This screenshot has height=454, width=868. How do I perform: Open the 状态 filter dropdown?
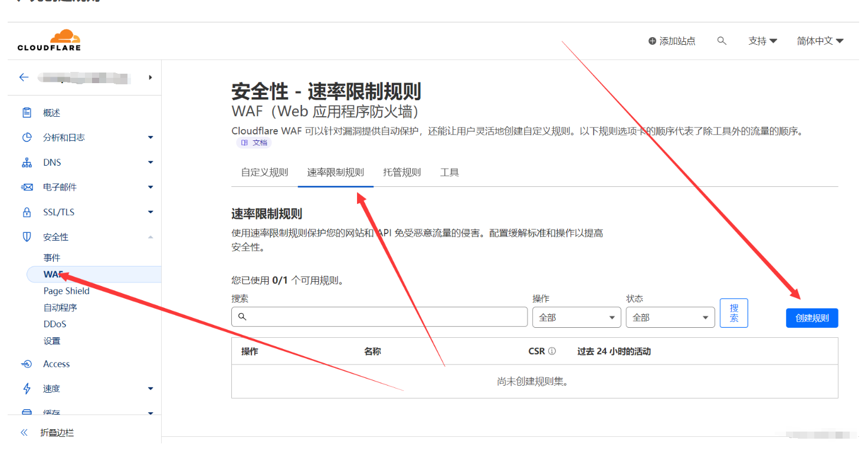pos(670,317)
